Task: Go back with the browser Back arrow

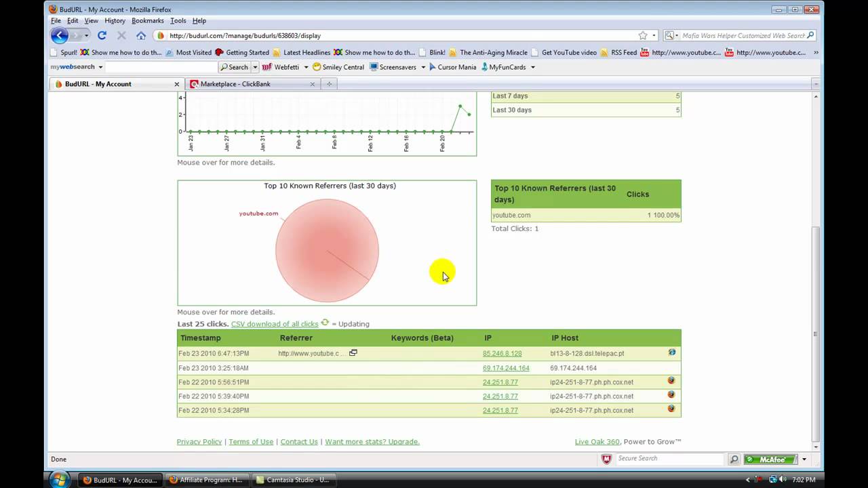Action: pos(60,35)
